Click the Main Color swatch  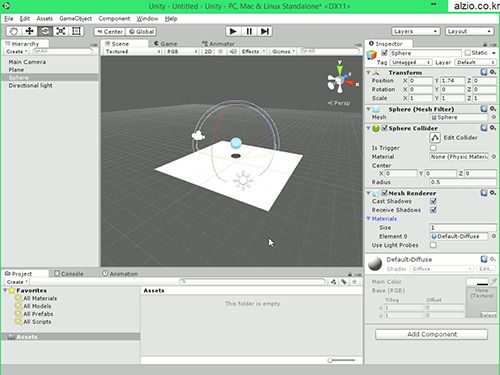coord(477,282)
